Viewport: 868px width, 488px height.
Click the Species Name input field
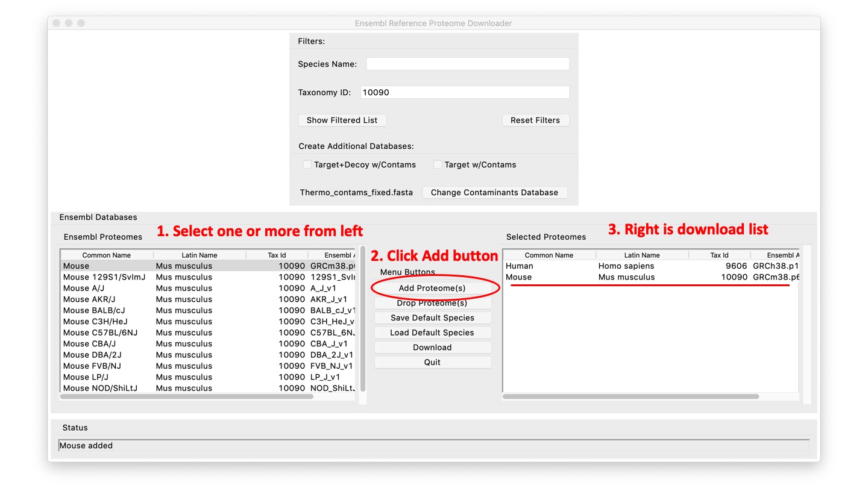pyautogui.click(x=467, y=64)
